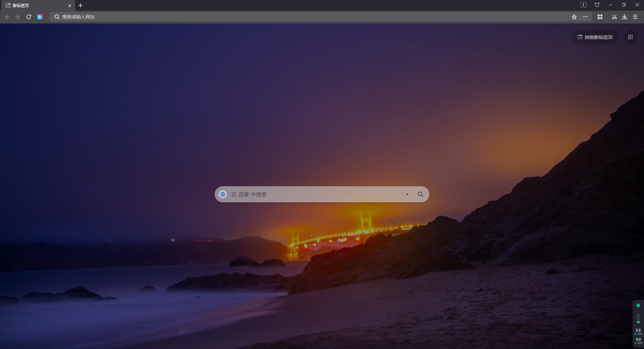Click the tab counter icon showing 1
The image size is (644, 349).
pyautogui.click(x=583, y=5)
